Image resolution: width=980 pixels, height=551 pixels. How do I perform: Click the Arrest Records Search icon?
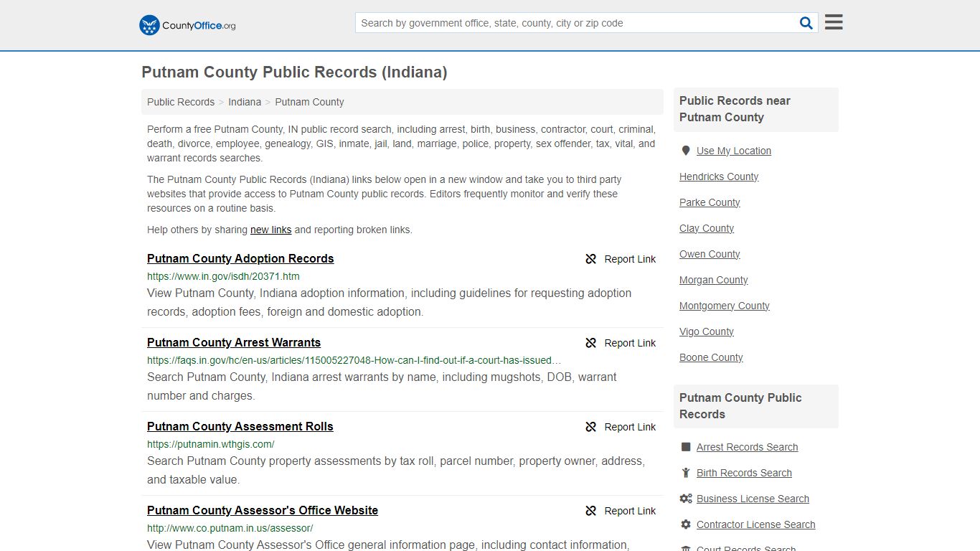[x=686, y=447]
